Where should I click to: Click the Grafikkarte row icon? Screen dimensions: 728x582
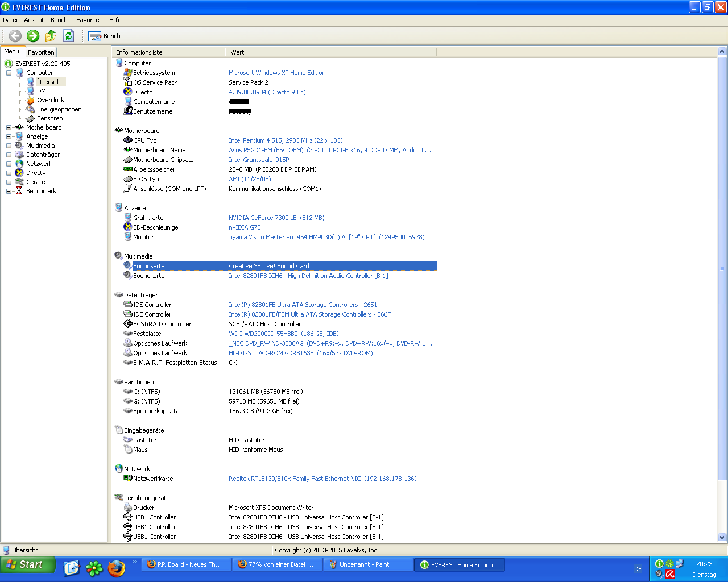coord(128,218)
